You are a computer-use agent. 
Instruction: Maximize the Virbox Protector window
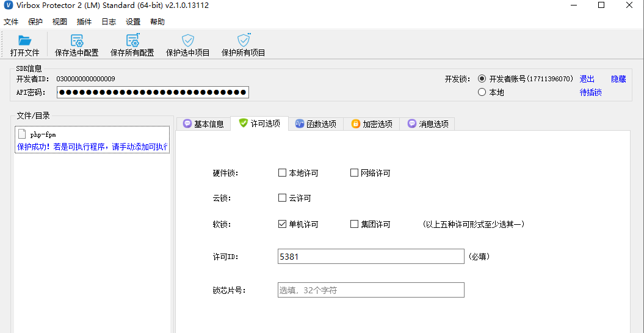[x=601, y=5]
